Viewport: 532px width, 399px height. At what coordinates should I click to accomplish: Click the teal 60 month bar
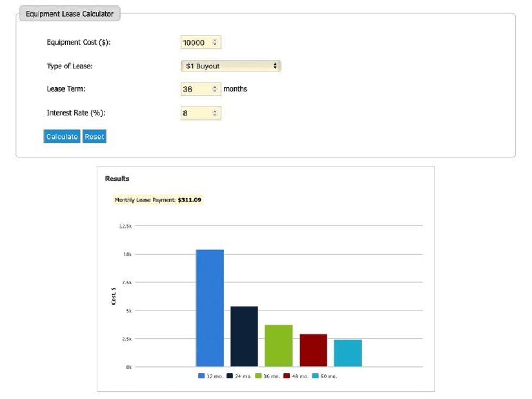[348, 353]
